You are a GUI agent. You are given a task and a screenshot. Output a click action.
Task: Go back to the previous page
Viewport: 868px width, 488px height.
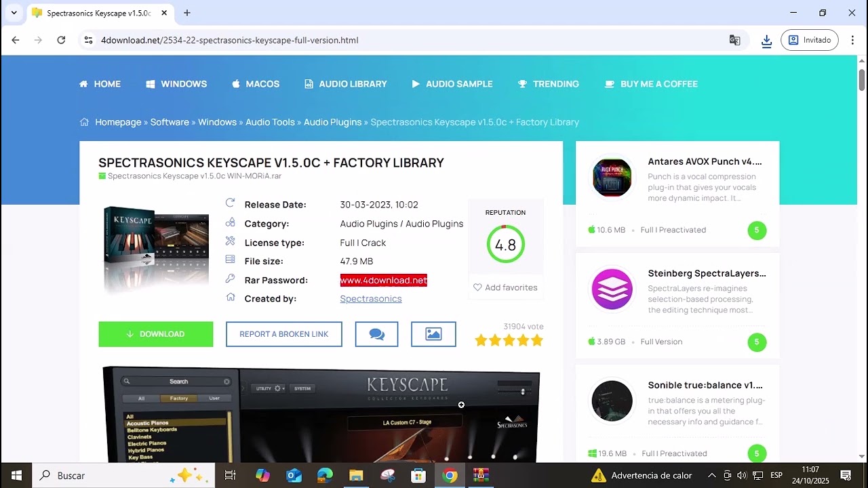point(16,40)
